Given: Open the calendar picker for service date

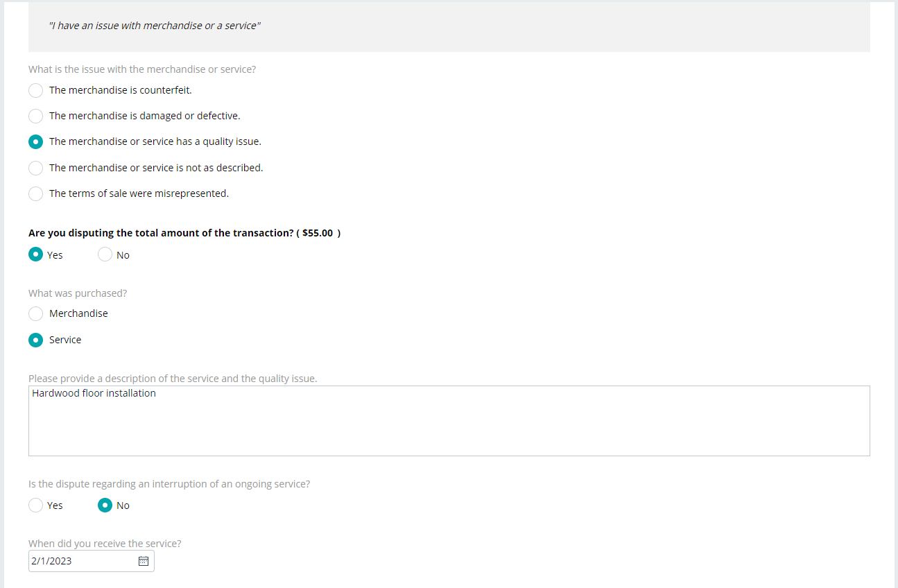Looking at the screenshot, I should [144, 561].
